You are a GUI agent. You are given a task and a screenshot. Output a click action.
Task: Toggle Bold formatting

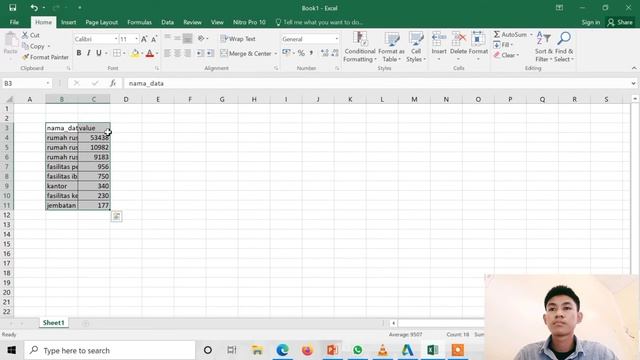click(79, 53)
